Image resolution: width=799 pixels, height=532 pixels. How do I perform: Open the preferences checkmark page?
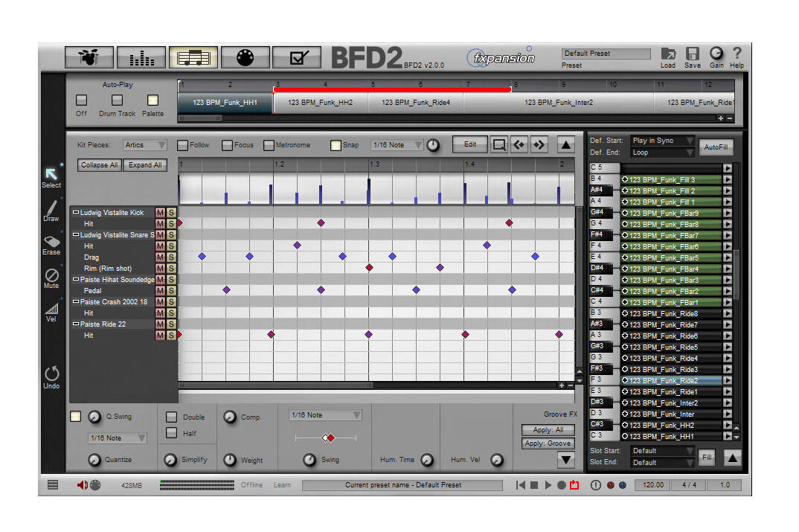coord(297,57)
